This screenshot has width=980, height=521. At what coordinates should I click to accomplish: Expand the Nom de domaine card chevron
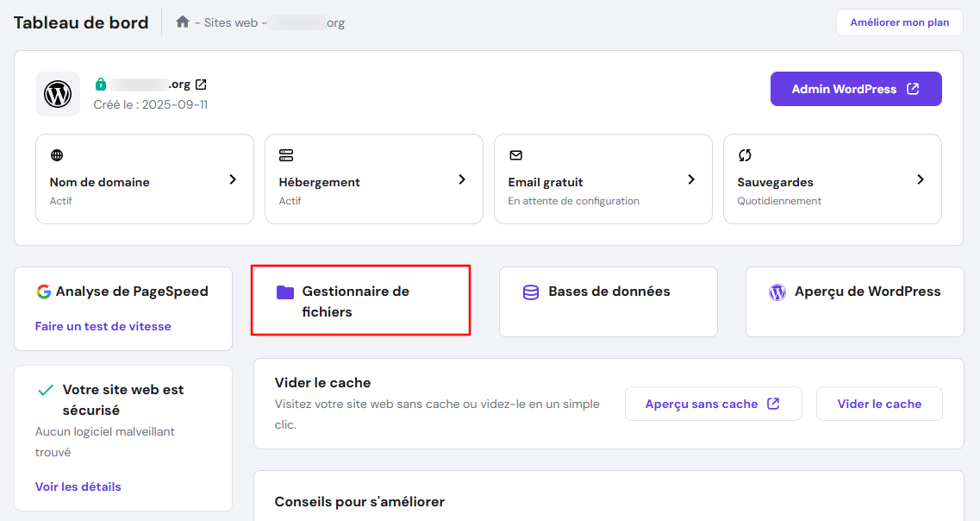232,180
